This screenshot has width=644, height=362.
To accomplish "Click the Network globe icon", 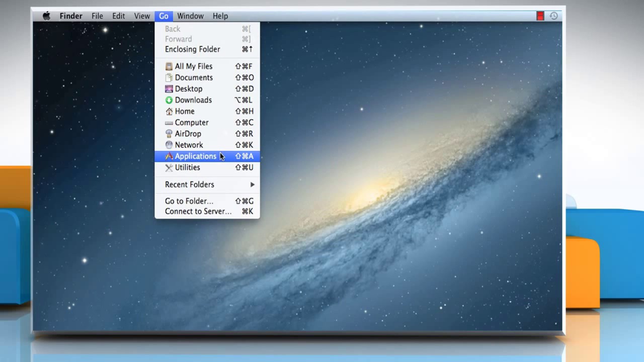I will tap(169, 145).
